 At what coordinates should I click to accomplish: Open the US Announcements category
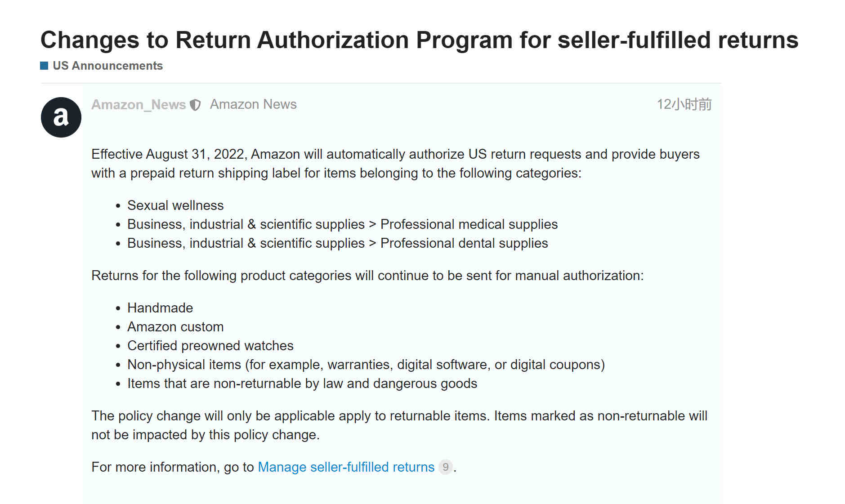(x=107, y=66)
